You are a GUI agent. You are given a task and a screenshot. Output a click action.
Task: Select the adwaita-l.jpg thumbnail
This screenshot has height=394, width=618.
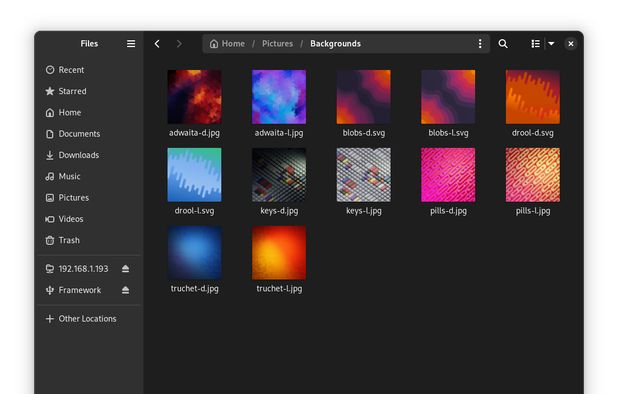pos(279,97)
